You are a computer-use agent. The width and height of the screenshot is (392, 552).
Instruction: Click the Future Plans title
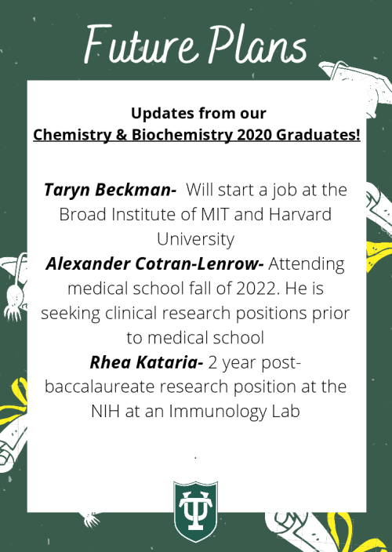coord(196,45)
